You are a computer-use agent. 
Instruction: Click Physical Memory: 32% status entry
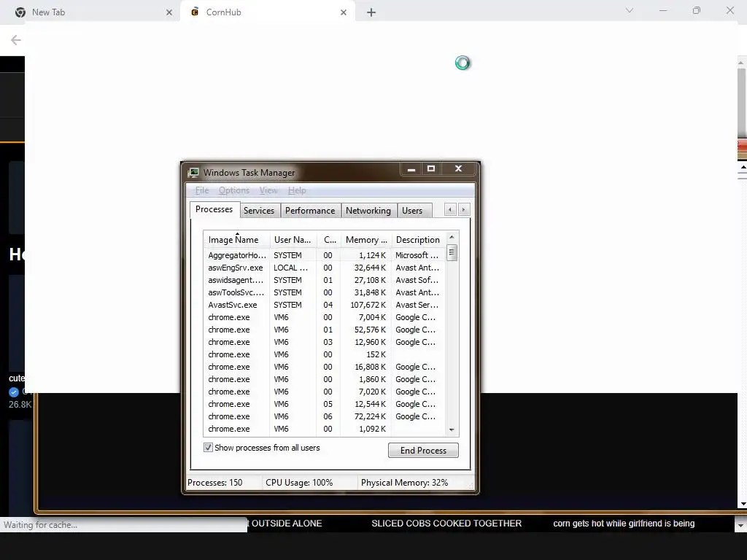[x=404, y=483]
